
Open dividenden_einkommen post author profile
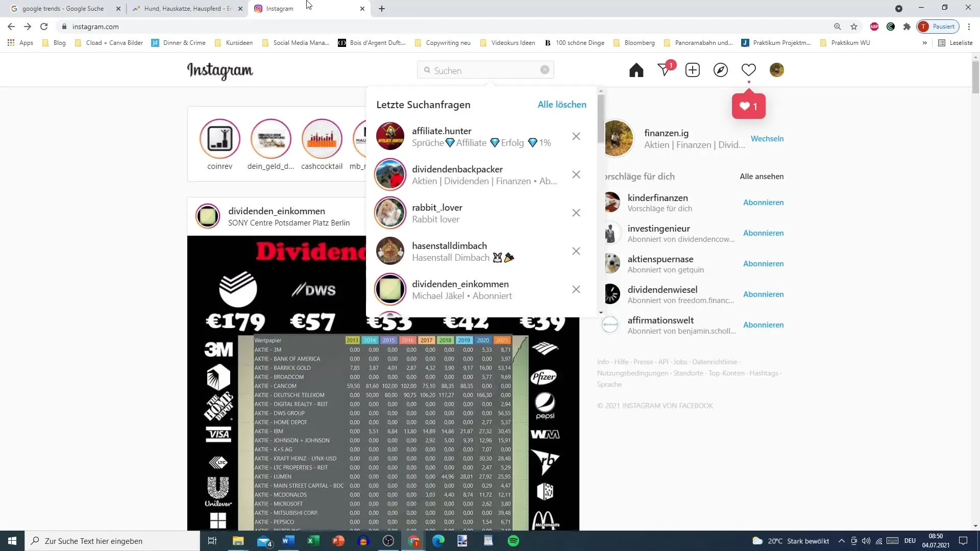click(x=277, y=211)
